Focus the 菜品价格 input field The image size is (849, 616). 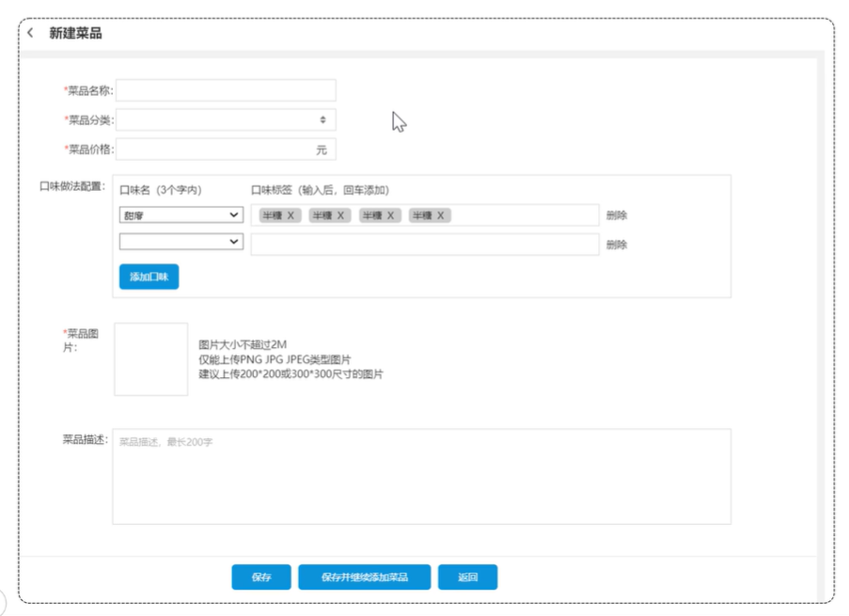[214, 150]
